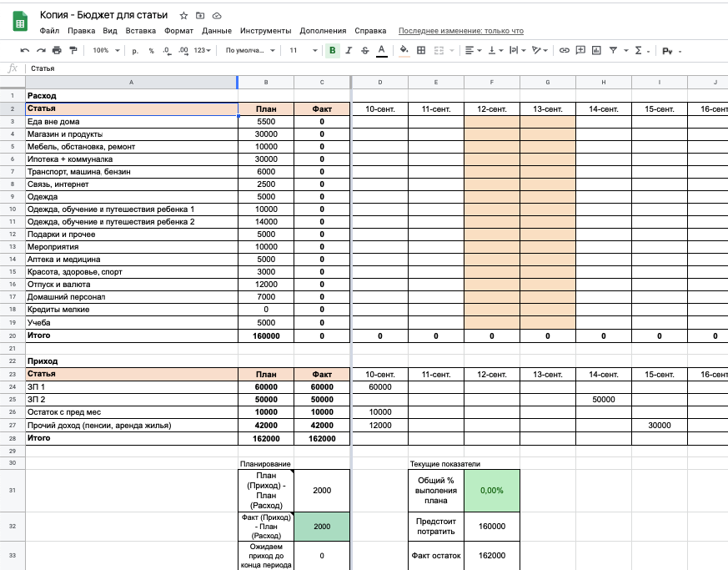Undo the last action

pyautogui.click(x=25, y=51)
